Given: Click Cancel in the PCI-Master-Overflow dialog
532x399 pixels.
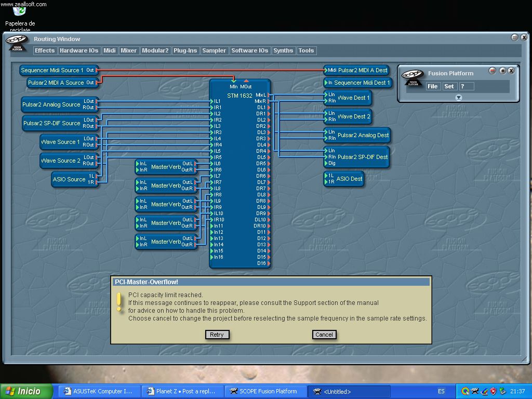Looking at the screenshot, I should tap(324, 335).
